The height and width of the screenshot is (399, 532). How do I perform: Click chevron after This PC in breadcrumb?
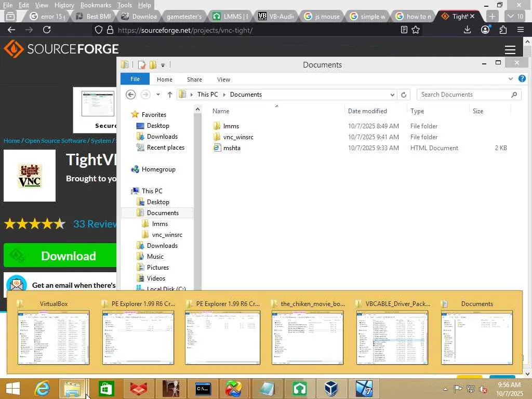(224, 95)
